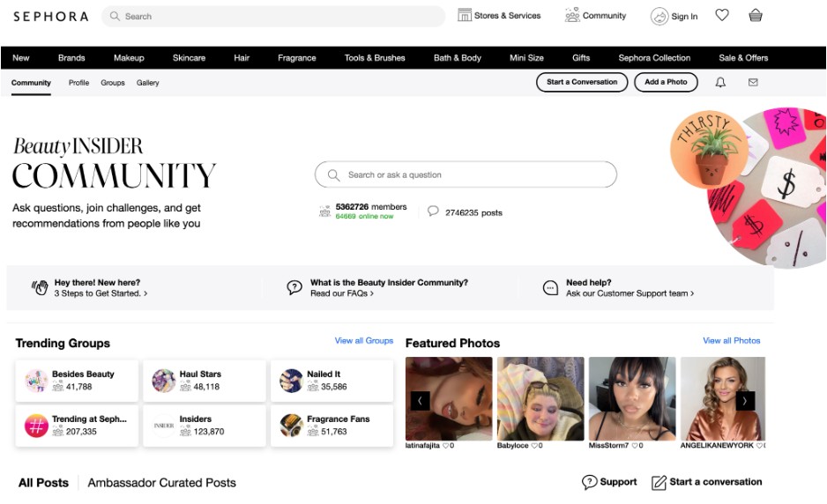Open the New menu category

(21, 58)
